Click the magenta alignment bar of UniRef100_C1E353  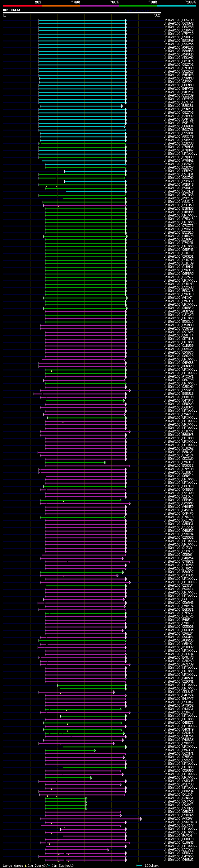tap(85, 205)
